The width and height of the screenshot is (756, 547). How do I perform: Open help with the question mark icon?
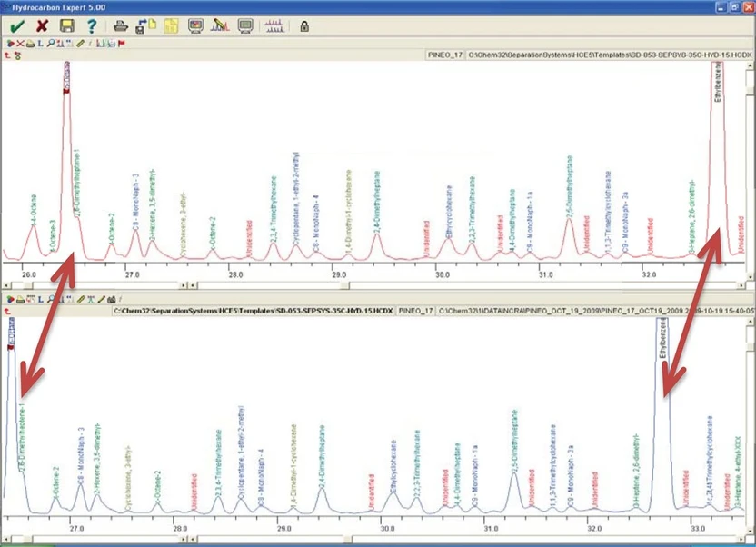91,25
